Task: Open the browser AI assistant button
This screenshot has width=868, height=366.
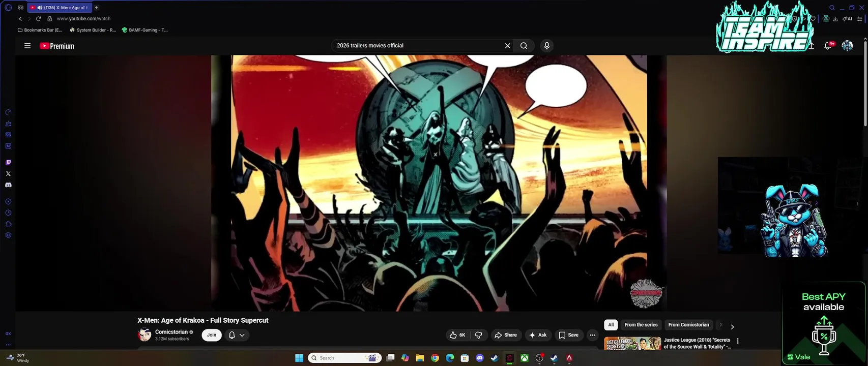Action: [x=848, y=19]
